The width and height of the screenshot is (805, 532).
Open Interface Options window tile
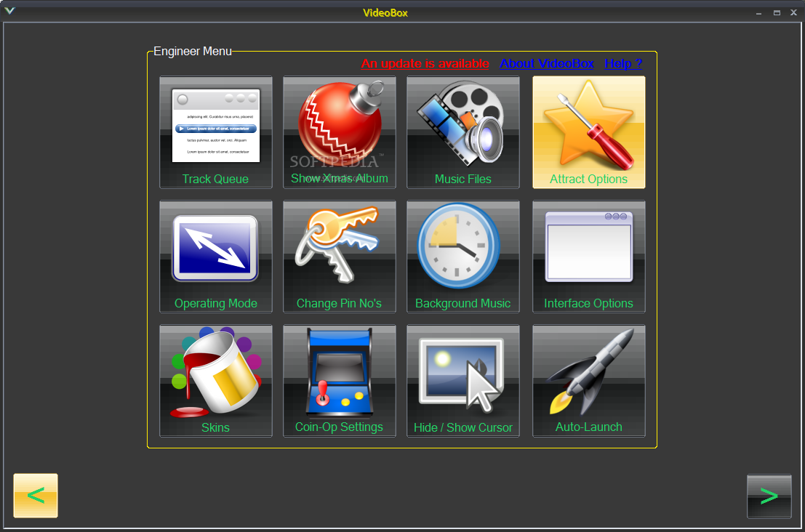point(589,257)
